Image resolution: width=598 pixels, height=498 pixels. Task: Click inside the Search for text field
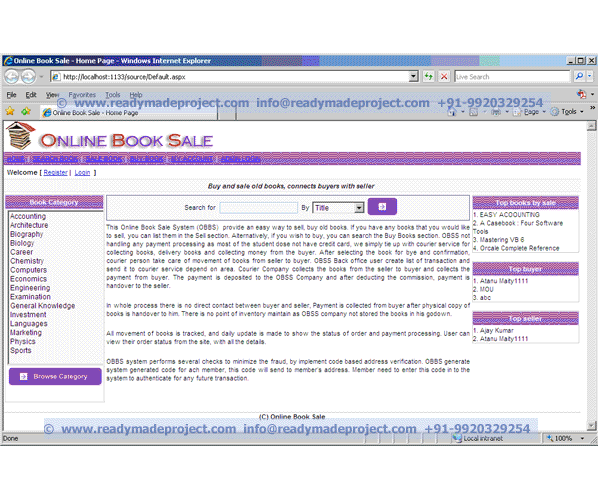click(x=259, y=208)
